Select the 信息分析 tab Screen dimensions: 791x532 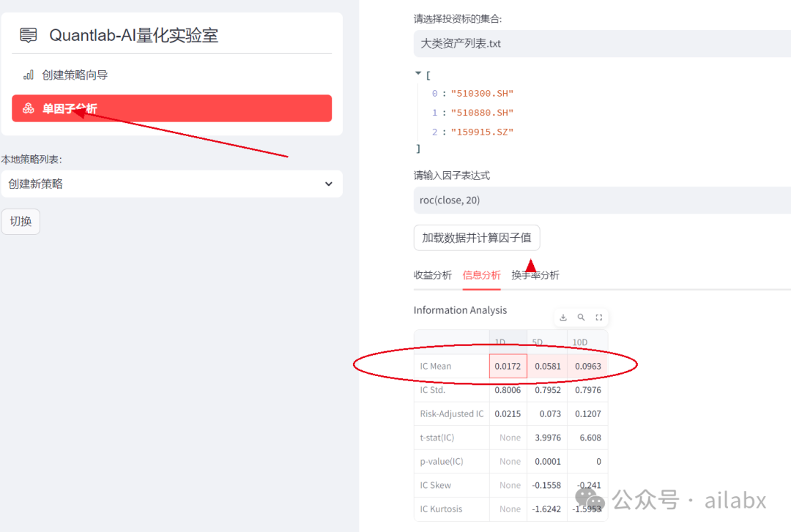(x=482, y=276)
